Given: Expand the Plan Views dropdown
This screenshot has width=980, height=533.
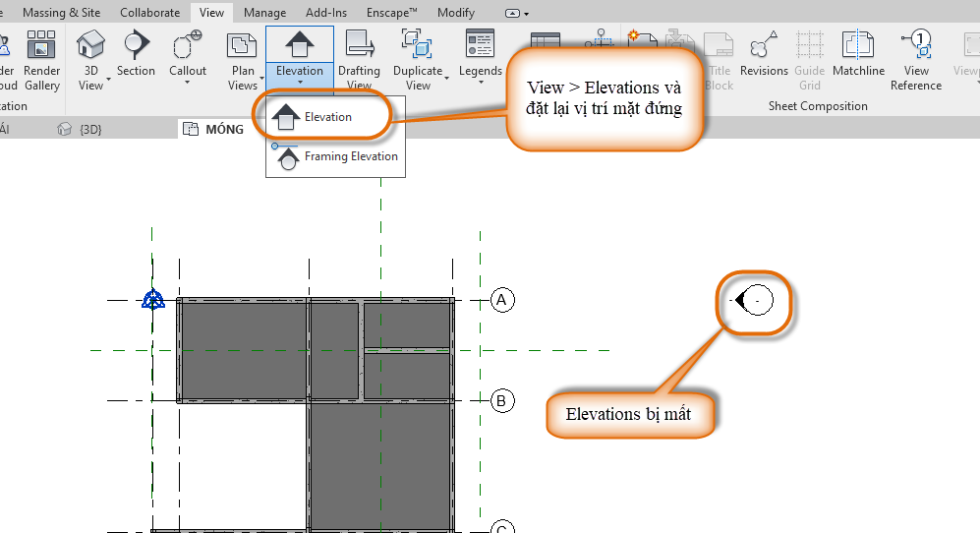Looking at the screenshot, I should 242,79.
